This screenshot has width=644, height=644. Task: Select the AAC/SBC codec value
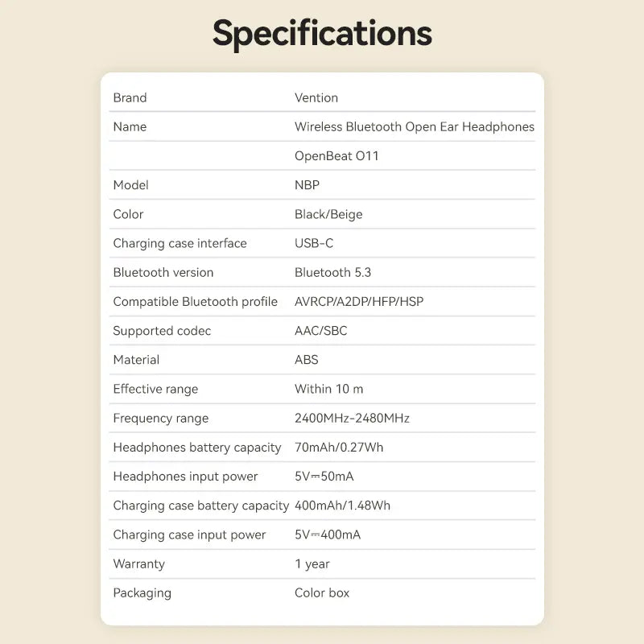(320, 331)
